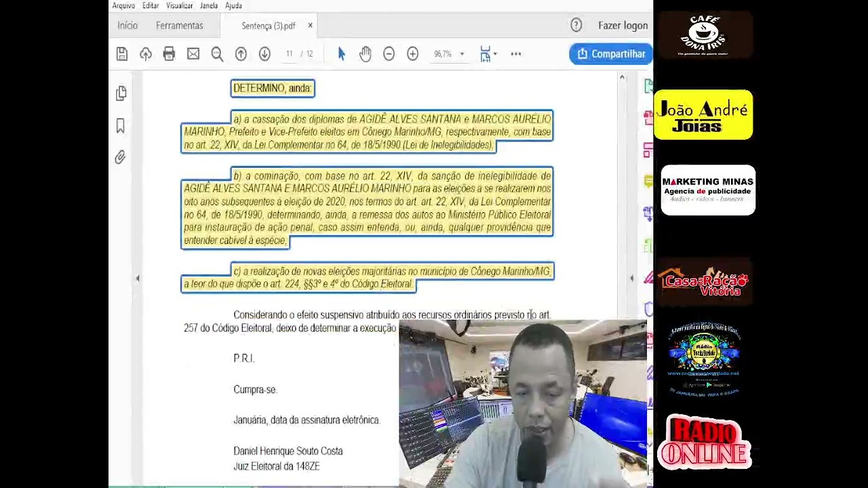The image size is (868, 488).
Task: Send the file by email envelope icon
Action: (x=193, y=54)
